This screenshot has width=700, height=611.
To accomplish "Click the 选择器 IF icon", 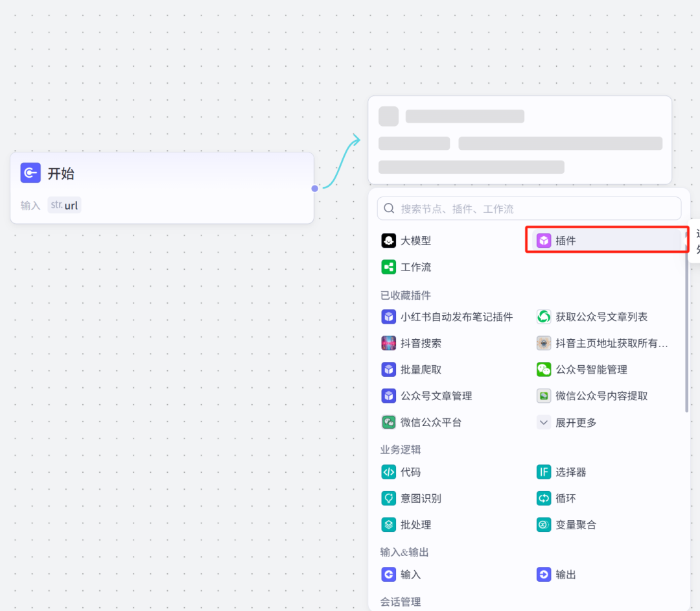I will point(543,472).
